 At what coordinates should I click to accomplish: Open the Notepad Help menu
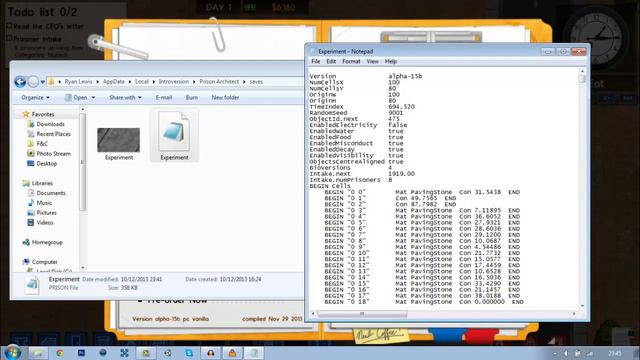pyautogui.click(x=391, y=61)
